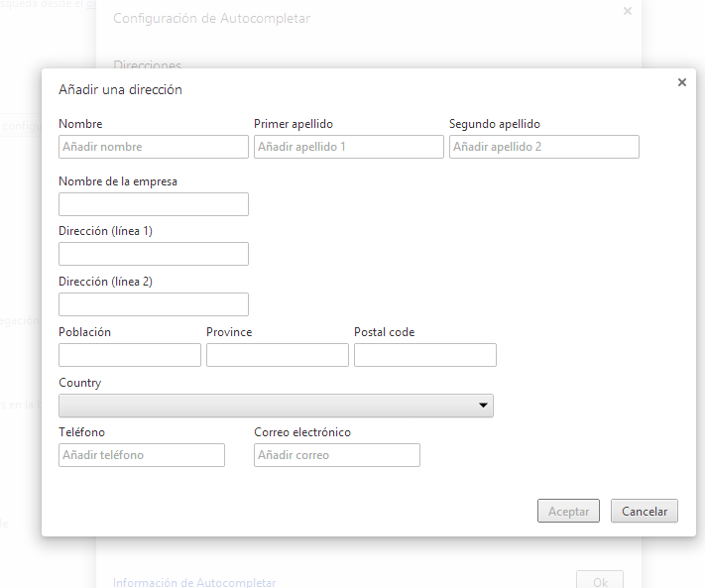Close the Añadir una dirección dialog
Screen dimensions: 705x588
click(x=681, y=82)
